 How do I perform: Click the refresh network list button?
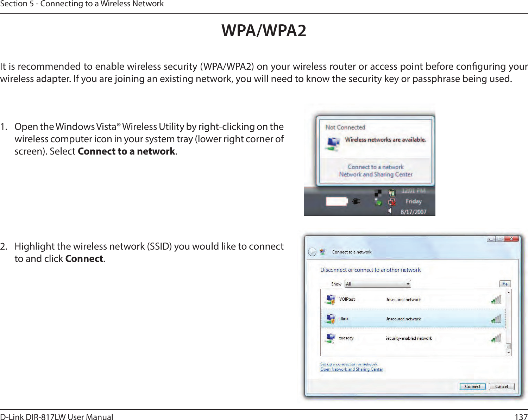point(505,284)
